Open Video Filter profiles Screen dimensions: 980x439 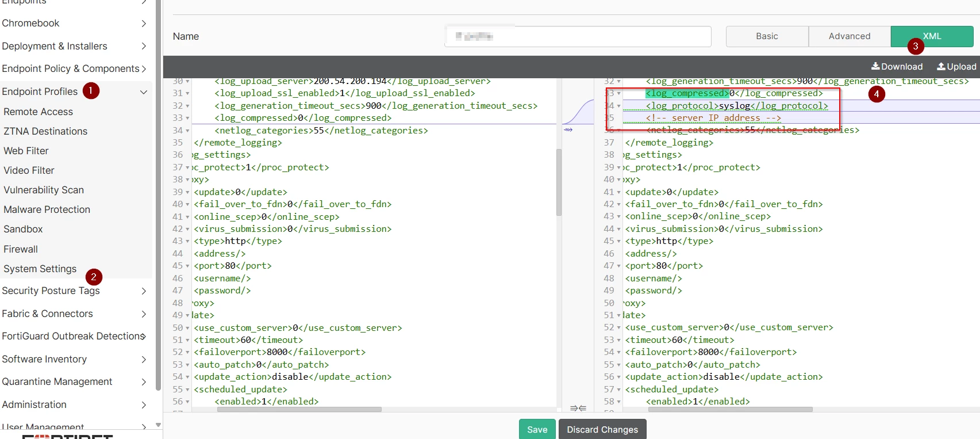coord(29,170)
